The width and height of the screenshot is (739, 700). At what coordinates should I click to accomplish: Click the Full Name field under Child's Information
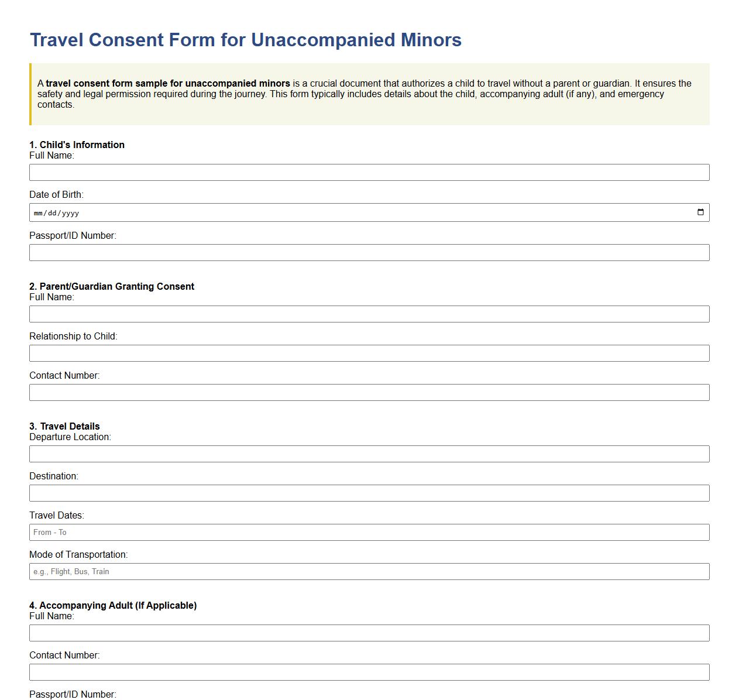pos(369,172)
